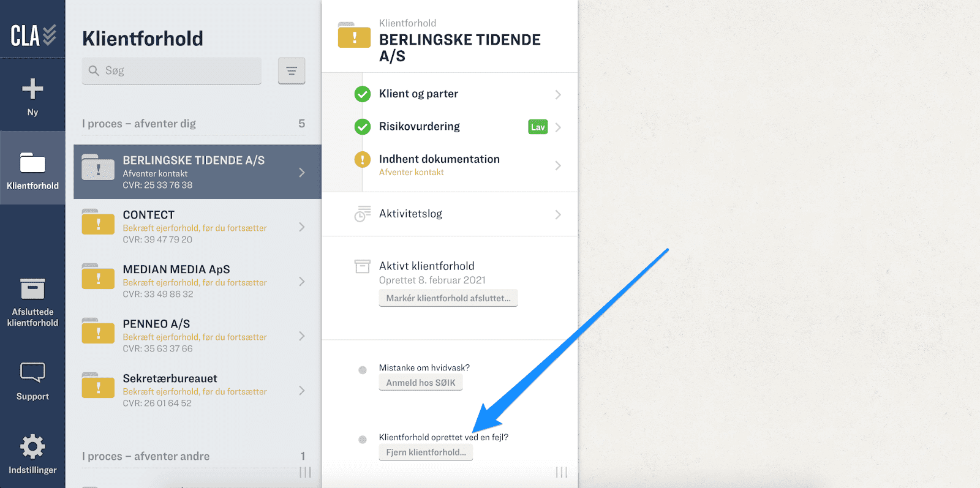Click the Aktivt klientforhold archive box icon
980x488 pixels.
(363, 266)
